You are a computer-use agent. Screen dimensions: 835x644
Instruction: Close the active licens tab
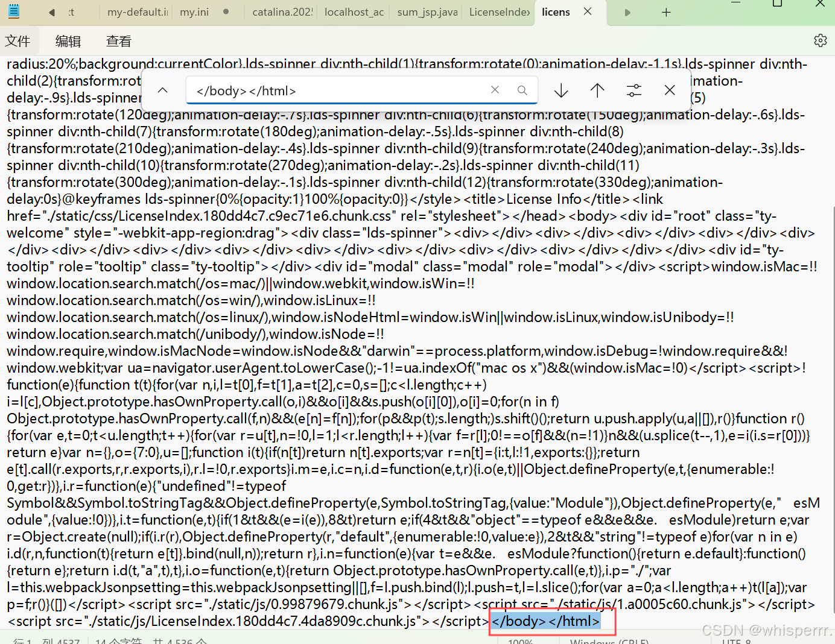(x=587, y=12)
